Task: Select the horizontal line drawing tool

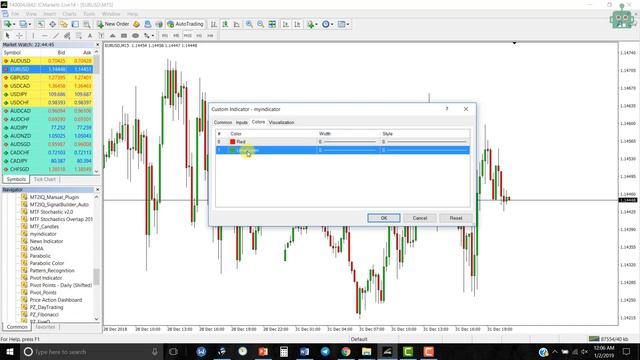Action: pyautogui.click(x=44, y=36)
